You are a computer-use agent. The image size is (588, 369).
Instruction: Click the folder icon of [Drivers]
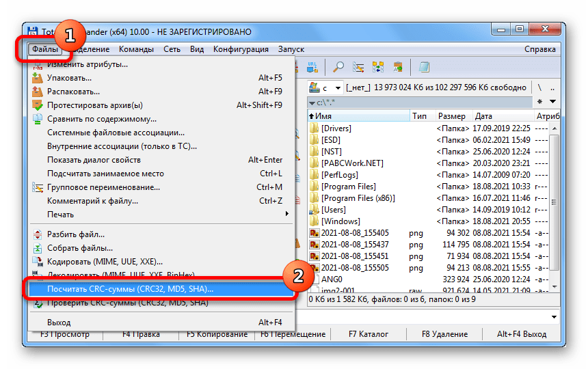315,128
